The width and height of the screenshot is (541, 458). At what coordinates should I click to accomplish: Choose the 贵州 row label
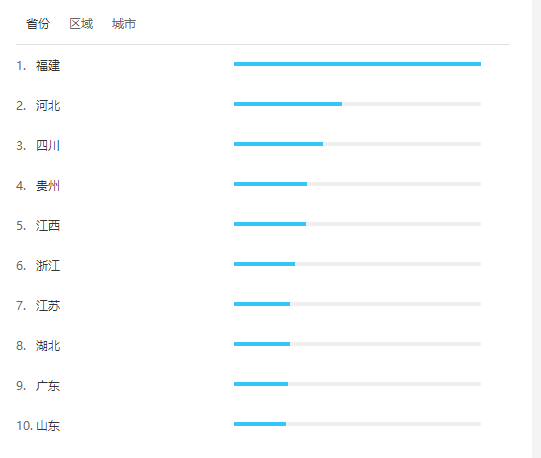tap(48, 186)
